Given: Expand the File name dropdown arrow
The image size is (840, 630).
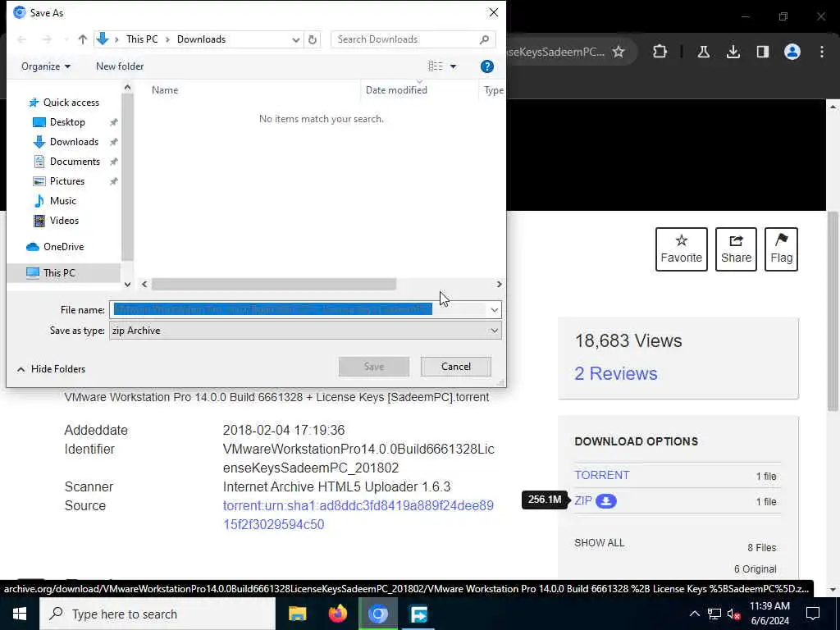Looking at the screenshot, I should click(495, 309).
